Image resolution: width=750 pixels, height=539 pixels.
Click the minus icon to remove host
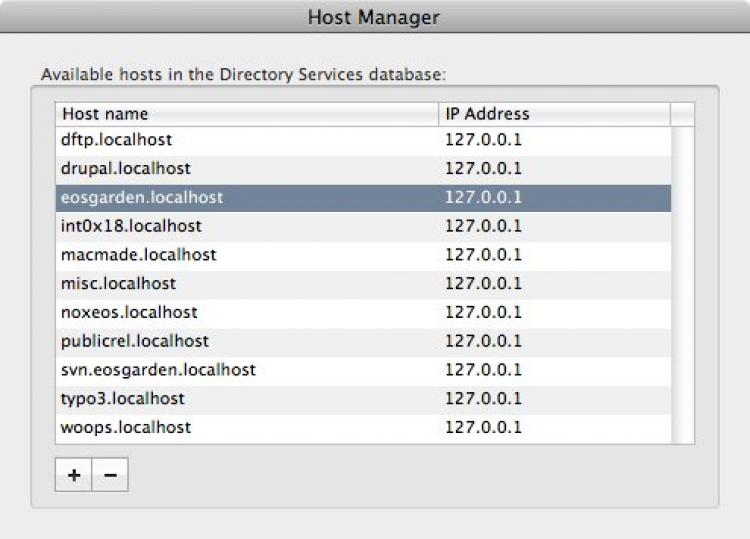(x=110, y=476)
